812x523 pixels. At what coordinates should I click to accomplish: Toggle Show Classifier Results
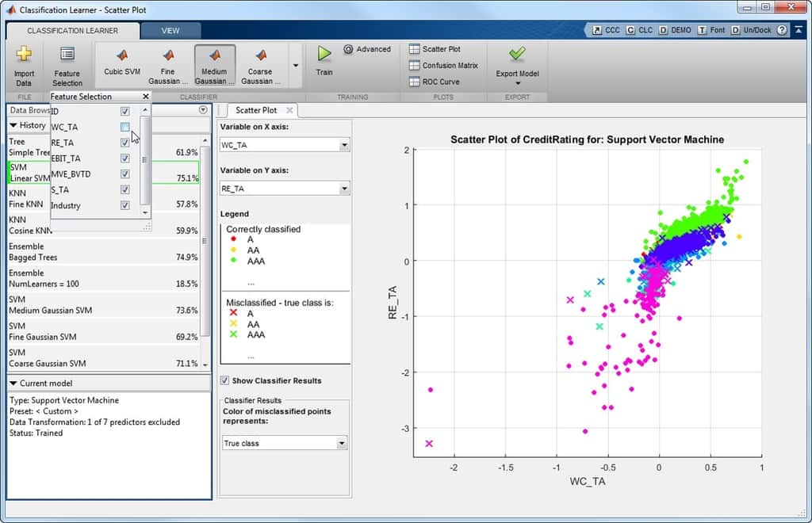pyautogui.click(x=225, y=380)
